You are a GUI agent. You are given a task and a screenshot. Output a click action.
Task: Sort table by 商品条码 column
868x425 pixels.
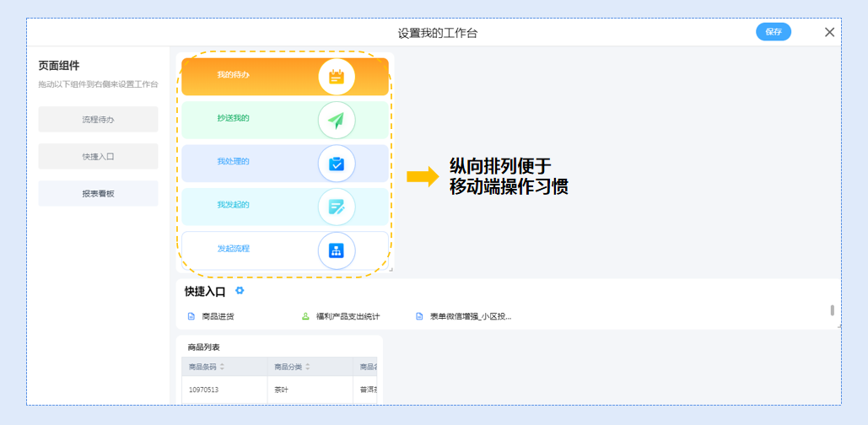coord(223,367)
